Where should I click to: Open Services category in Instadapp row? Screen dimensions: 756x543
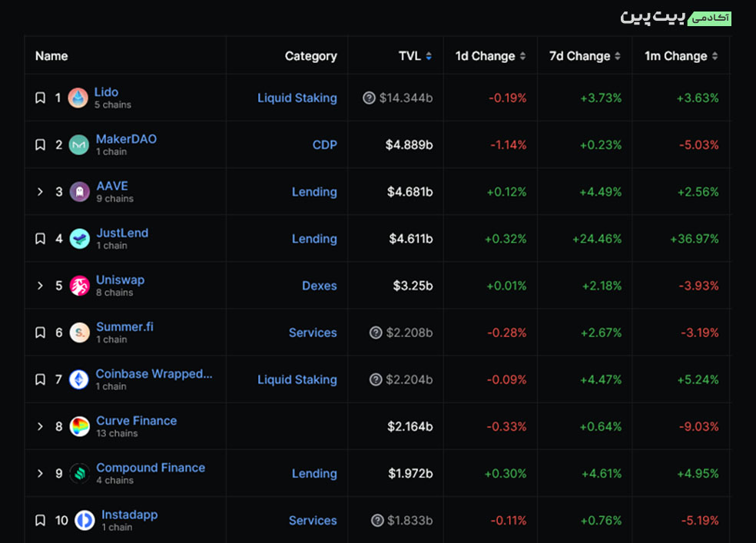click(x=313, y=521)
